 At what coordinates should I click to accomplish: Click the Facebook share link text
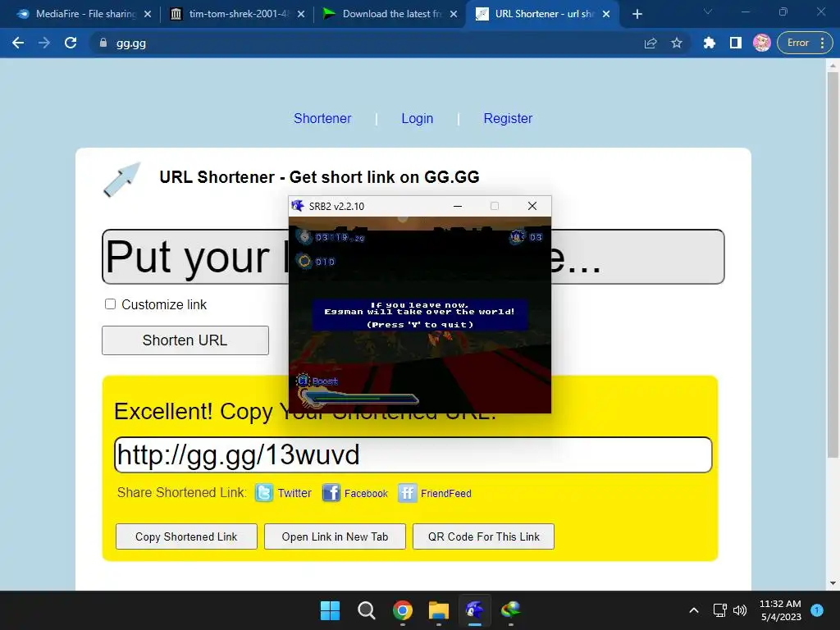click(x=366, y=493)
